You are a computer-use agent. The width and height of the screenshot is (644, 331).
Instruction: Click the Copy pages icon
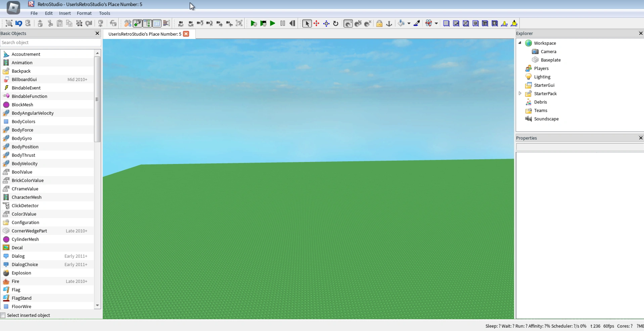click(69, 23)
